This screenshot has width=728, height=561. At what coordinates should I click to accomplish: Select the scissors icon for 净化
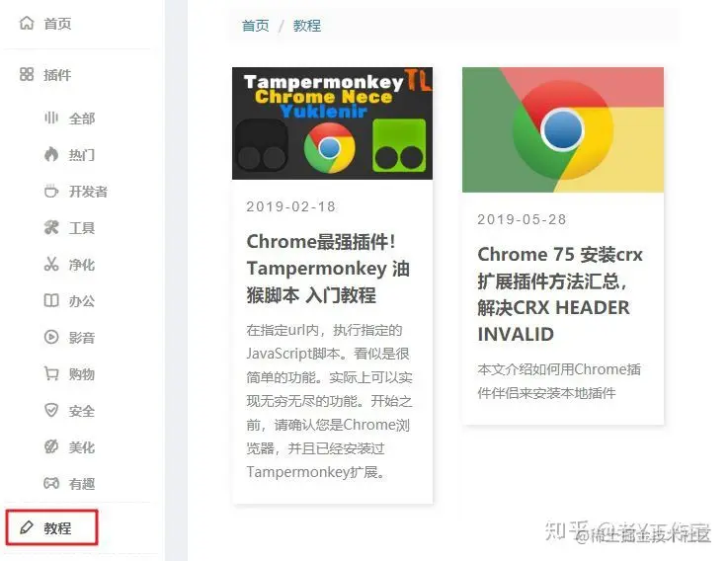pos(51,265)
